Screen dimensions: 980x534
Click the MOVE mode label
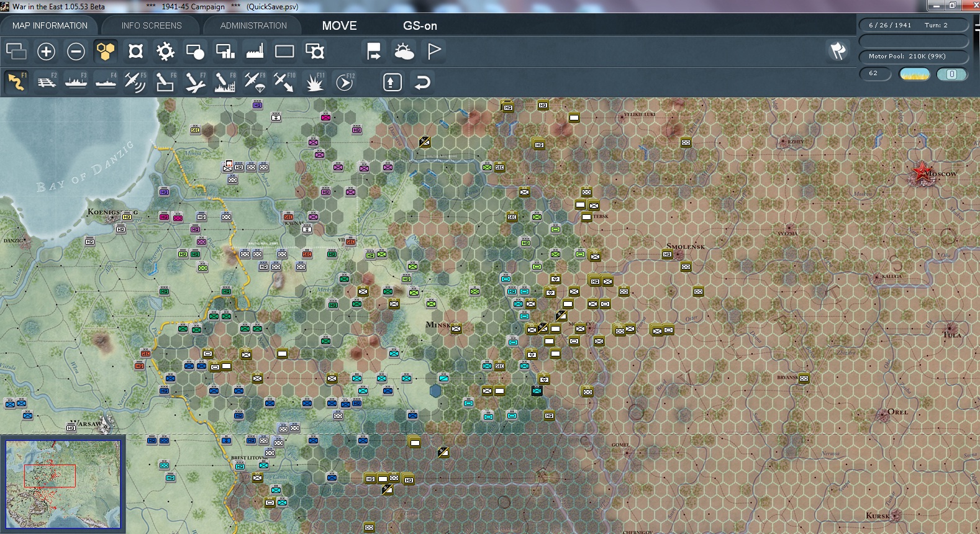(339, 25)
